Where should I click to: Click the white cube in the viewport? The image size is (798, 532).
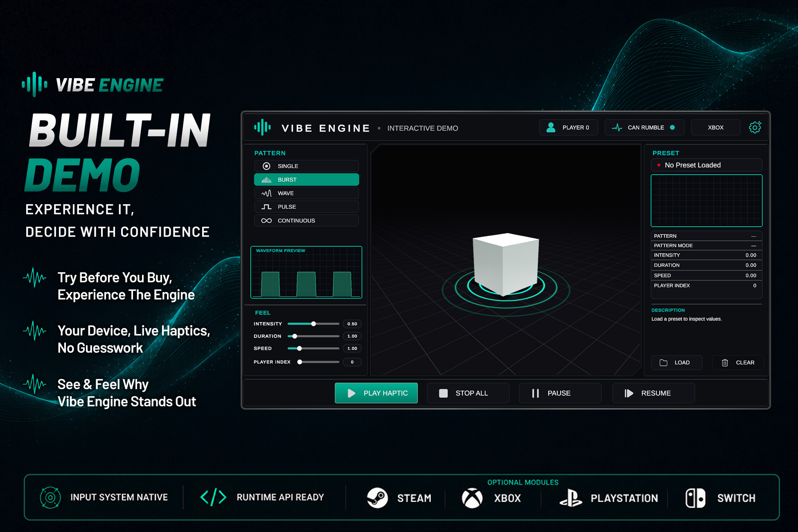click(x=506, y=264)
